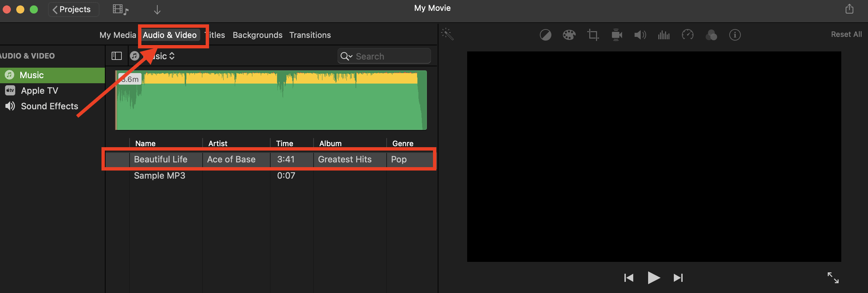
Task: Open the video stabilization camera icon
Action: (617, 35)
